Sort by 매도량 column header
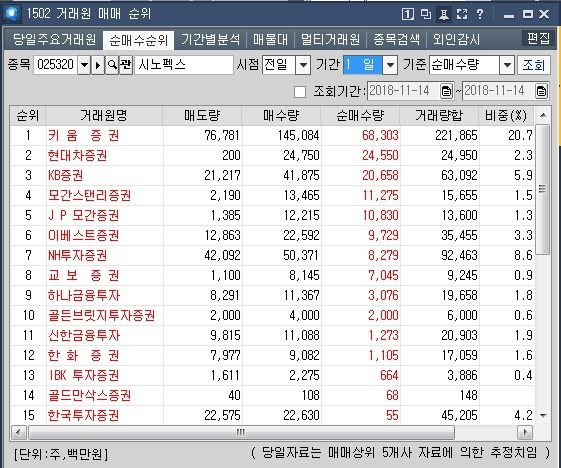The width and height of the screenshot is (561, 468). point(202,116)
